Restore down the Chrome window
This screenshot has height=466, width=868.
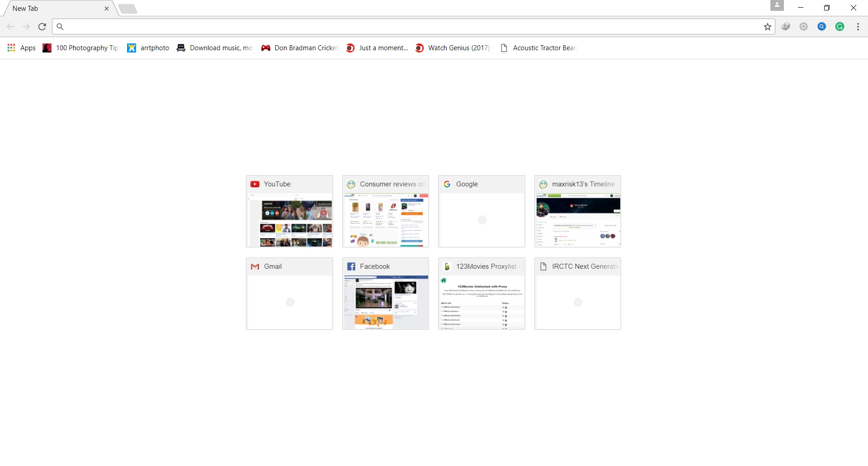(x=827, y=8)
